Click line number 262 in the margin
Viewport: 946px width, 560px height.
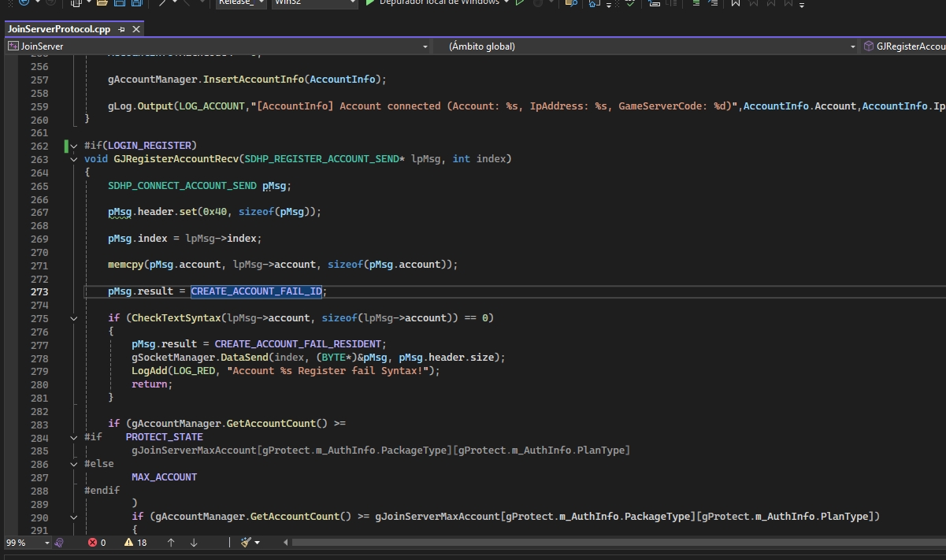tap(39, 146)
